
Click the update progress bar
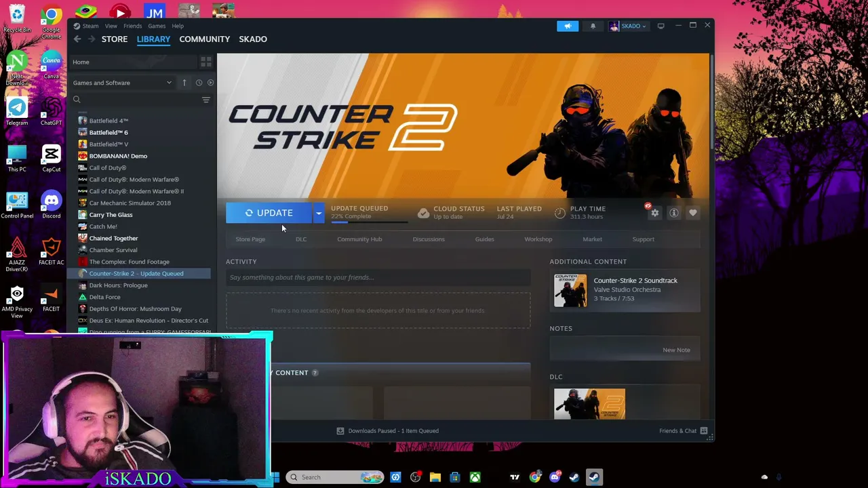[x=370, y=222]
